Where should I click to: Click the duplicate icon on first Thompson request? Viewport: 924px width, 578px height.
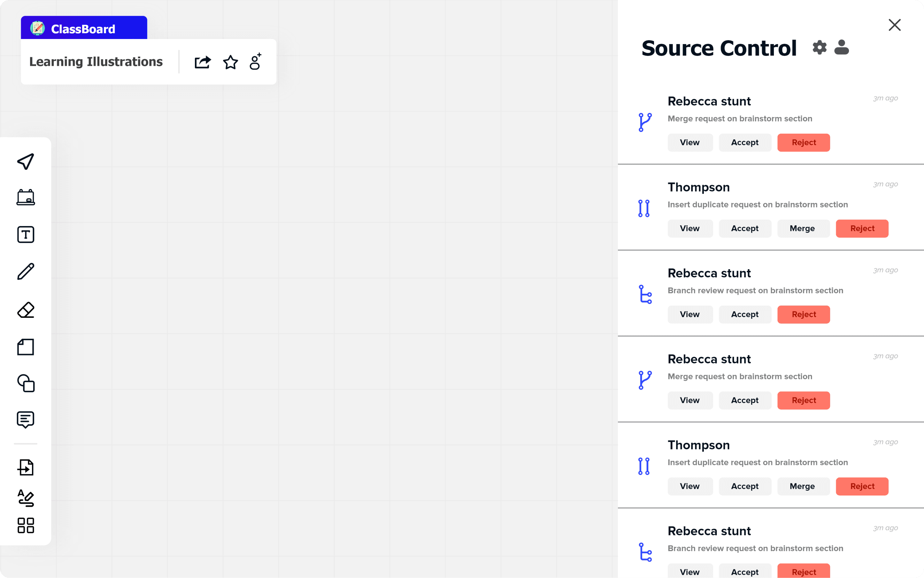click(x=644, y=208)
